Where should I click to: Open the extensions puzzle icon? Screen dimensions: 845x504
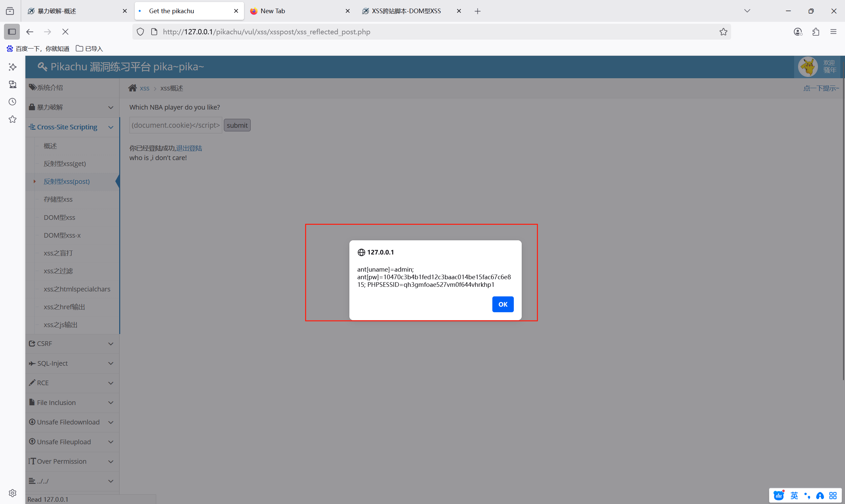(816, 32)
